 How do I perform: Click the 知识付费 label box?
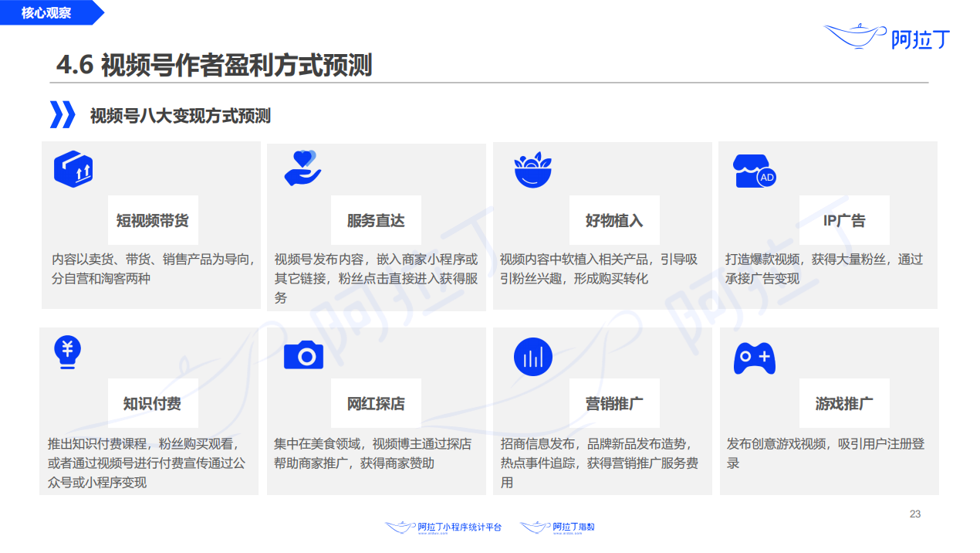click(x=152, y=403)
